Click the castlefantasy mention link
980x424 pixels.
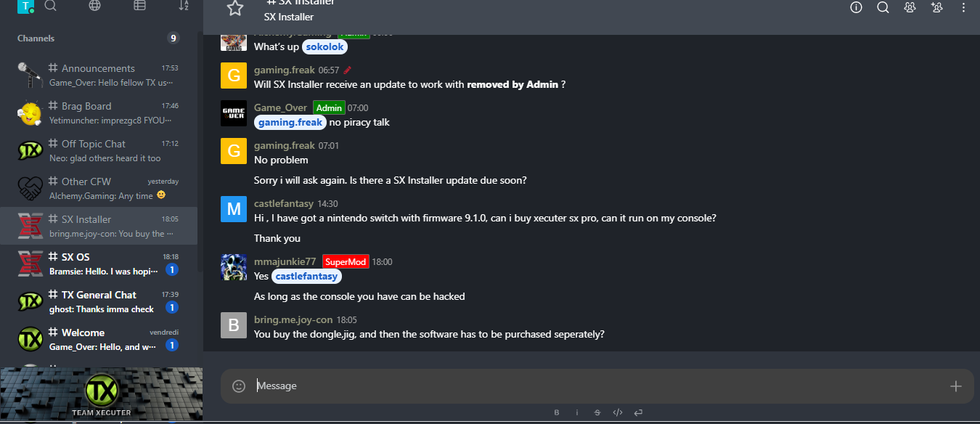coord(306,277)
